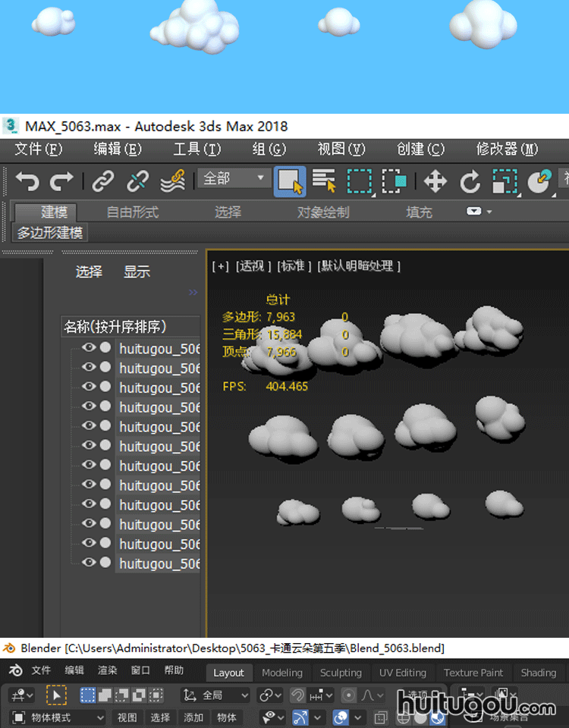Image resolution: width=569 pixels, height=728 pixels.
Task: Activate the Select and Link tool
Action: tap(102, 181)
